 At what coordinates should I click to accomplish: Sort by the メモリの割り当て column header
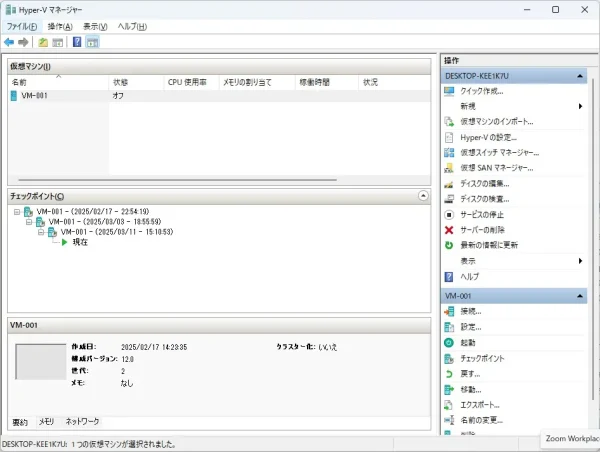tap(257, 82)
